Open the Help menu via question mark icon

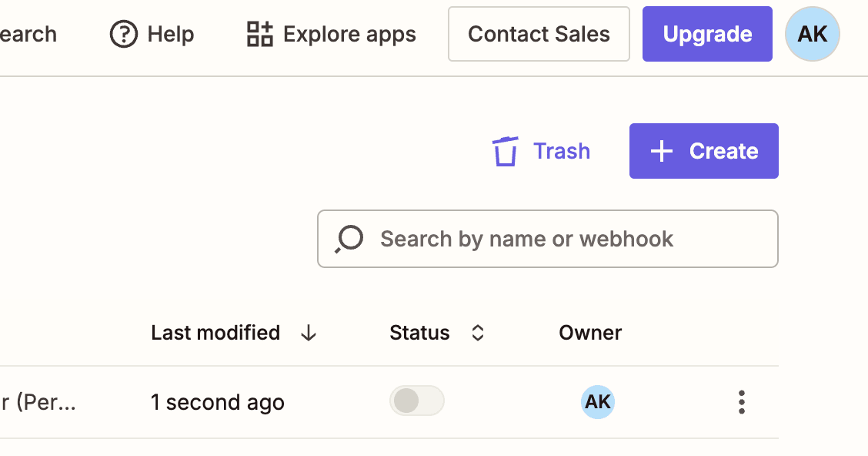[x=123, y=34]
